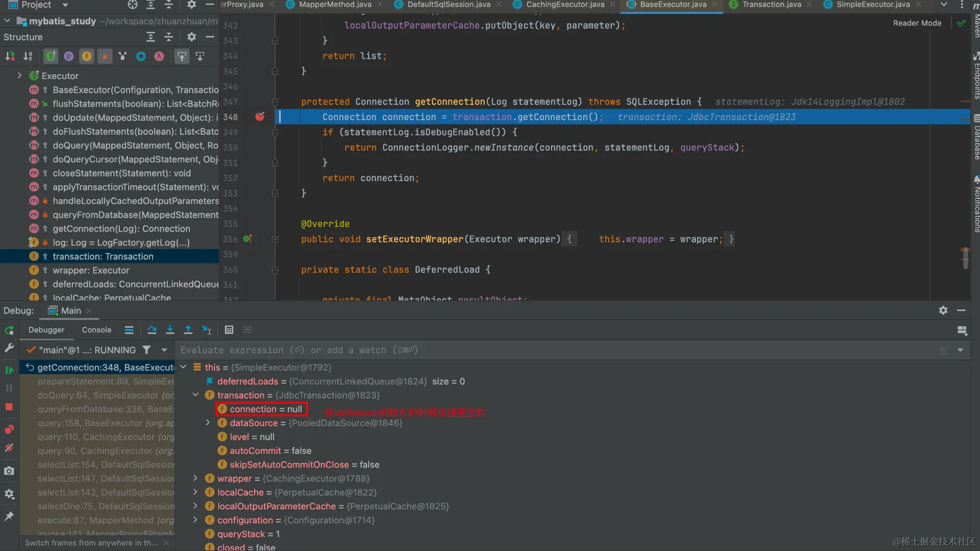Open the Notifications tool window
Screen dimensions: 980x551
click(x=976, y=204)
